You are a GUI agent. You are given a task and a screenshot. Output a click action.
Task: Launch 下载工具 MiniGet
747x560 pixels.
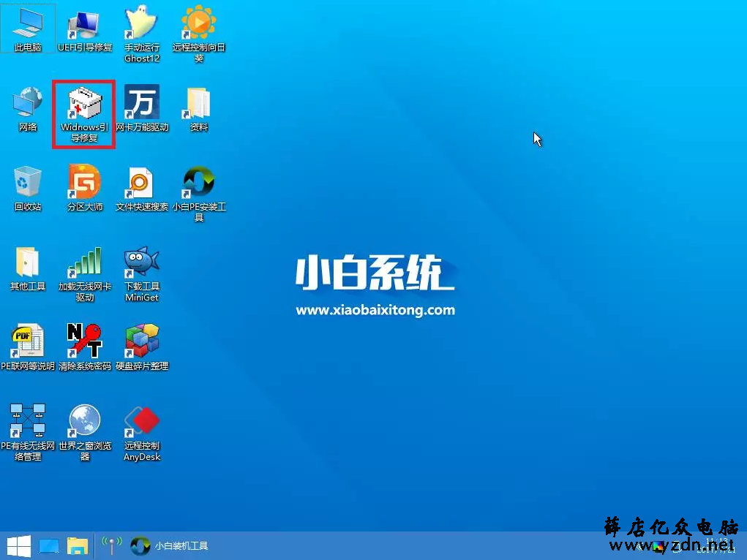(141, 273)
